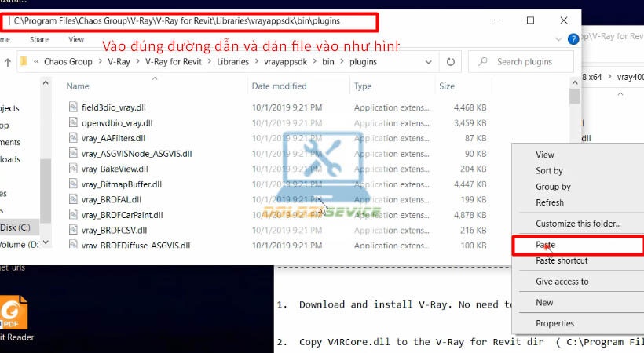Viewport: 644px width, 353px height.
Task: Select the file name vray_BRDFCarPaint.dll
Action: [x=122, y=215]
